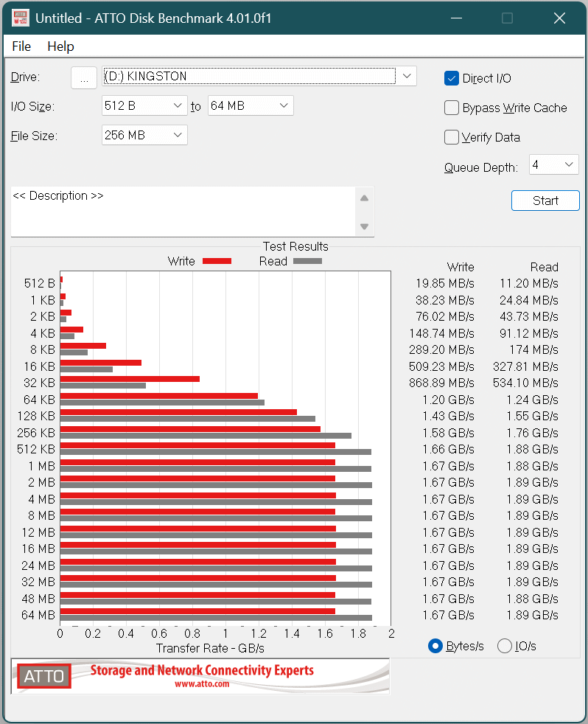
Task: Click the 256 KB row label
Action: click(36, 433)
